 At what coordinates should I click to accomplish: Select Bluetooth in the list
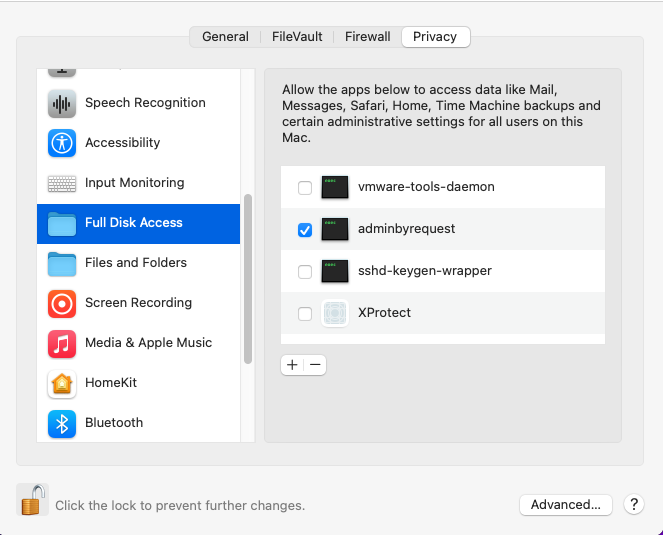[138, 423]
